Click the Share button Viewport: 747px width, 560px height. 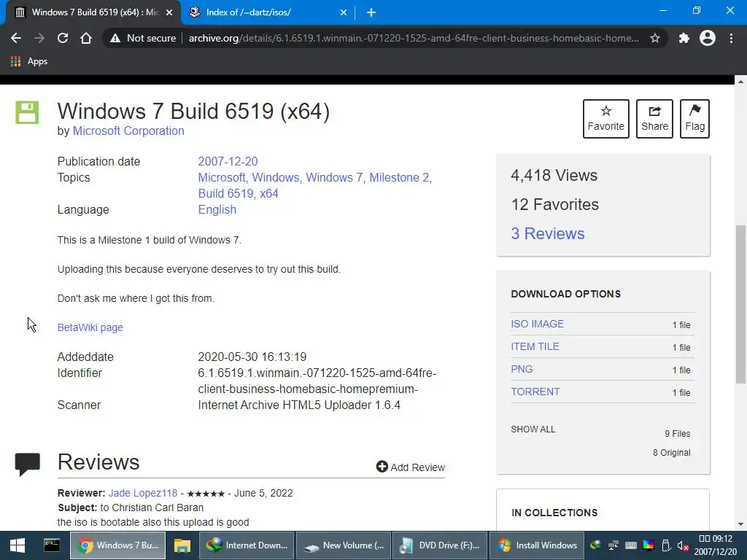(x=654, y=119)
